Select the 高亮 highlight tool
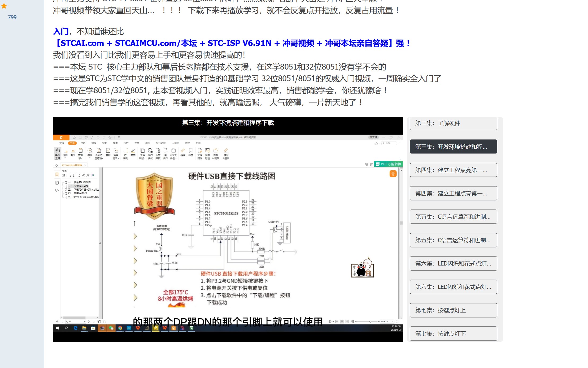588x368 pixels. coord(133,153)
